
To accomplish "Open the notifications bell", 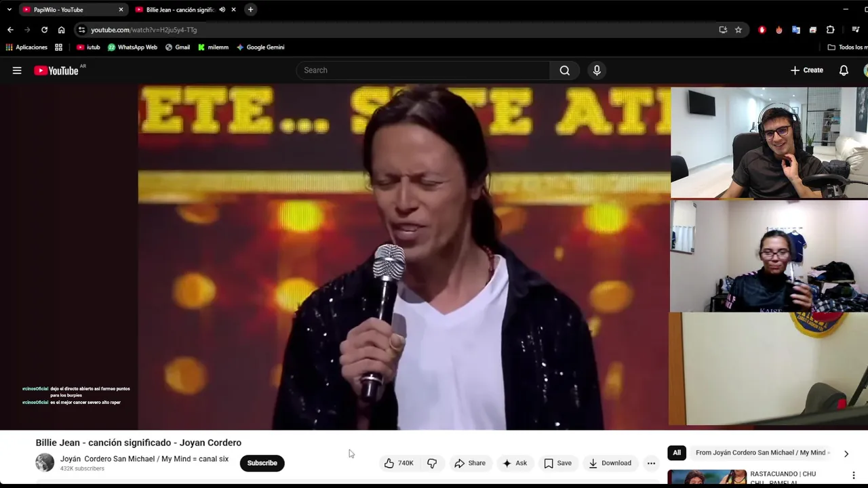I will (x=844, y=70).
